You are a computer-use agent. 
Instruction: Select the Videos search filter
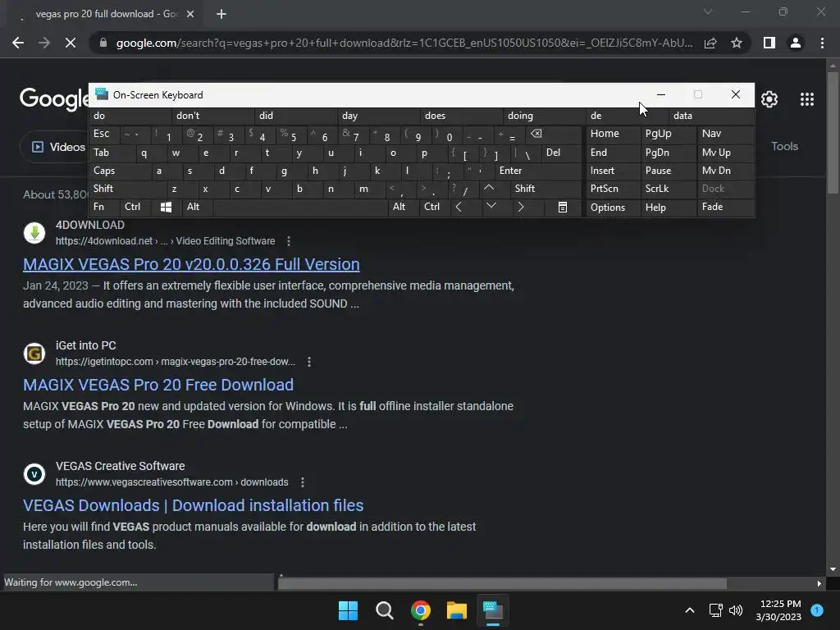[x=58, y=147]
